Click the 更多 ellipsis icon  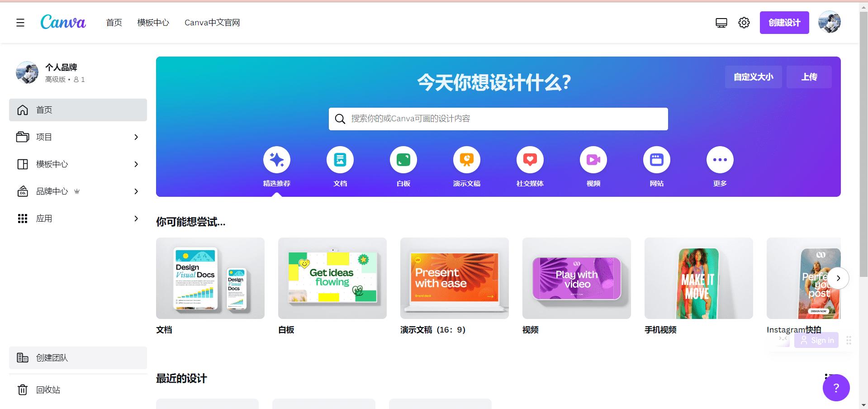[x=720, y=159]
